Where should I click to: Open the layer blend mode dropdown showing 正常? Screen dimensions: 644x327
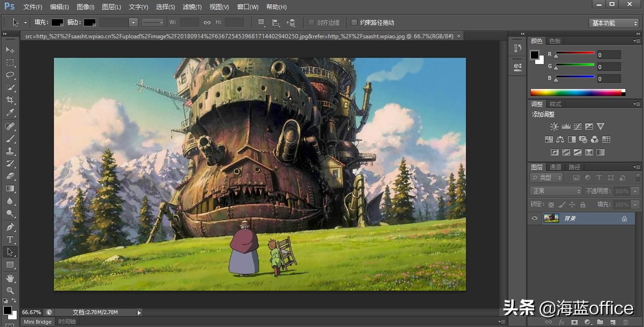click(x=555, y=191)
